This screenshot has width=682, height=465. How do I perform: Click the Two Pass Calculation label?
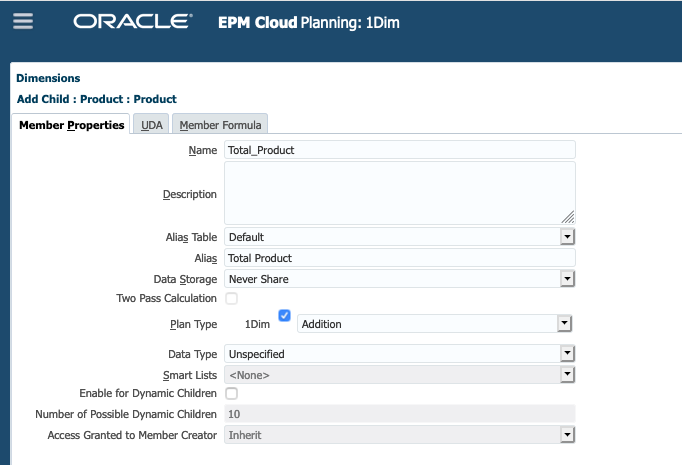[167, 298]
